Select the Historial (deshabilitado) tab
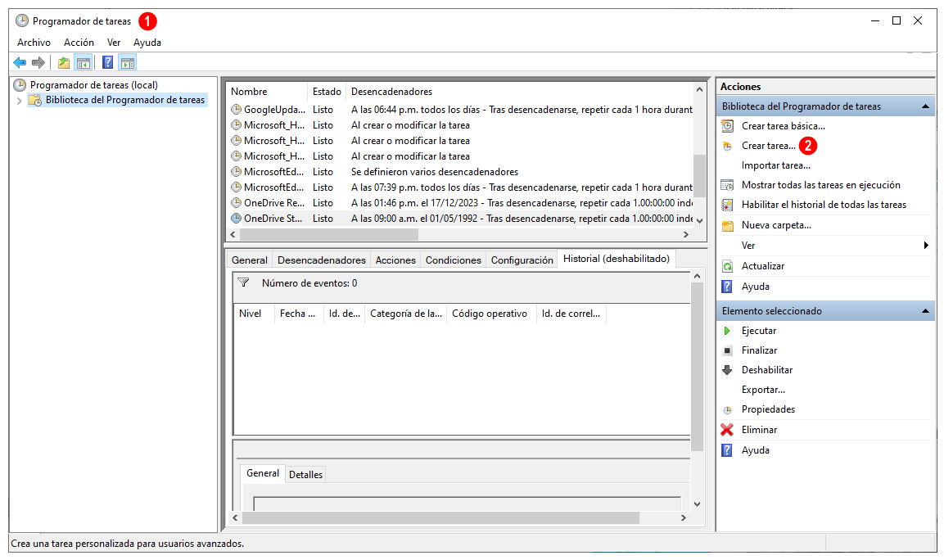The width and height of the screenshot is (944, 560). [617, 259]
